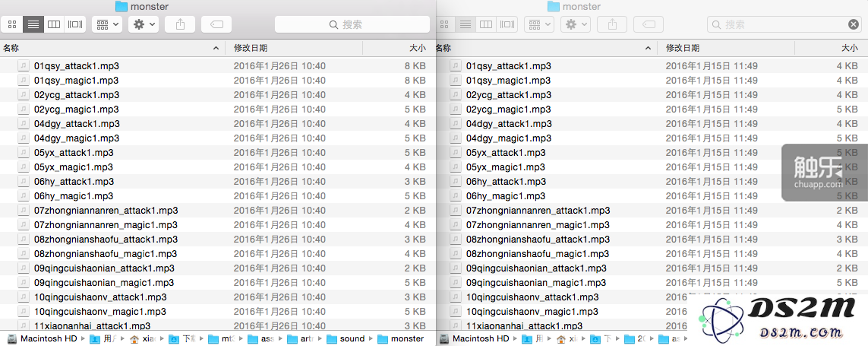The height and width of the screenshot is (346, 868).
Task: Click home folder icon in left path bar
Action: (x=134, y=338)
